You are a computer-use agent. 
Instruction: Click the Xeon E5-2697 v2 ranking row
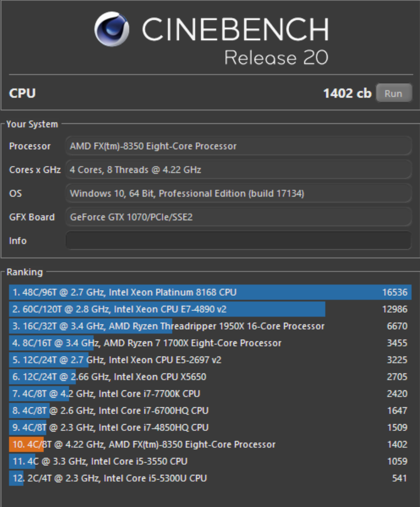210,360
